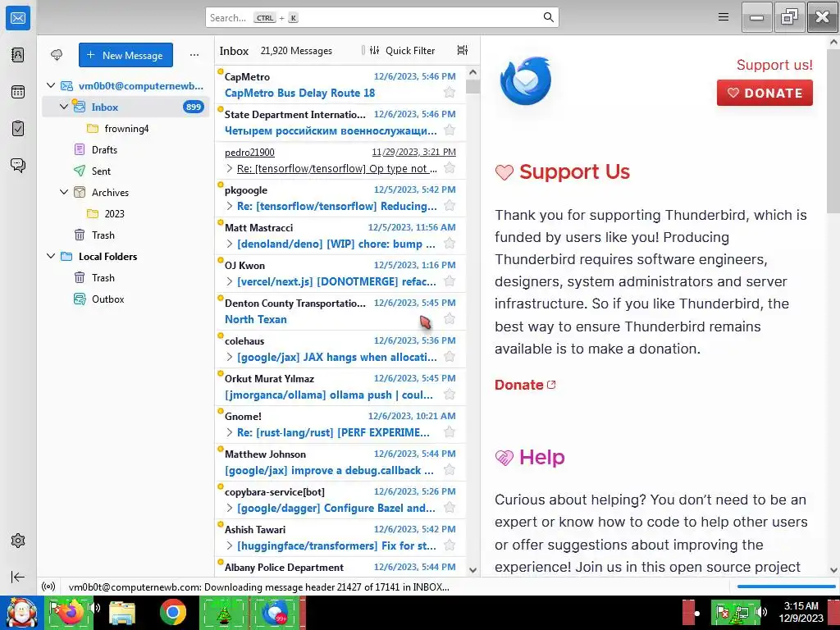This screenshot has width=840, height=630.
Task: Open the Outbox folder
Action: 126,299
